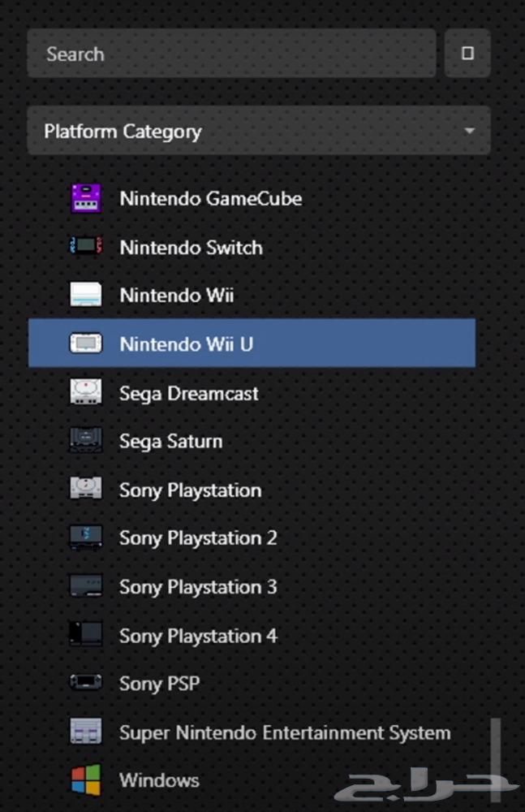Click the Nintendo Wii console icon
This screenshot has height=812, width=525.
coord(86,296)
